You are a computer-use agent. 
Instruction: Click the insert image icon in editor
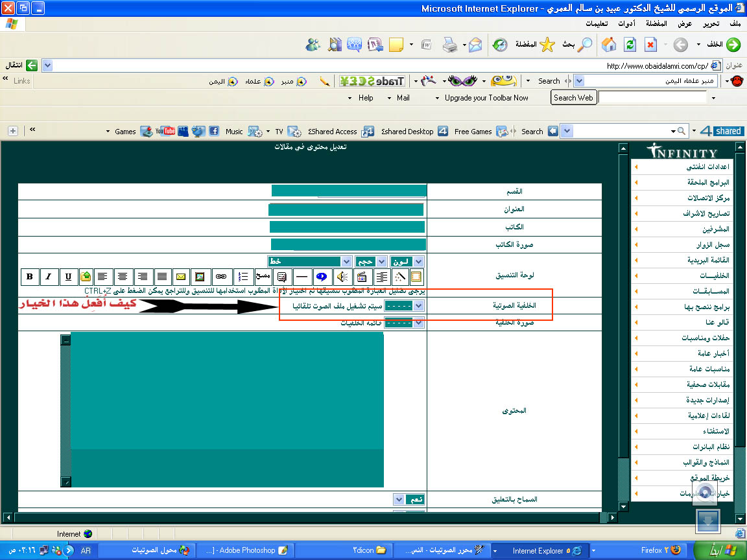[200, 277]
